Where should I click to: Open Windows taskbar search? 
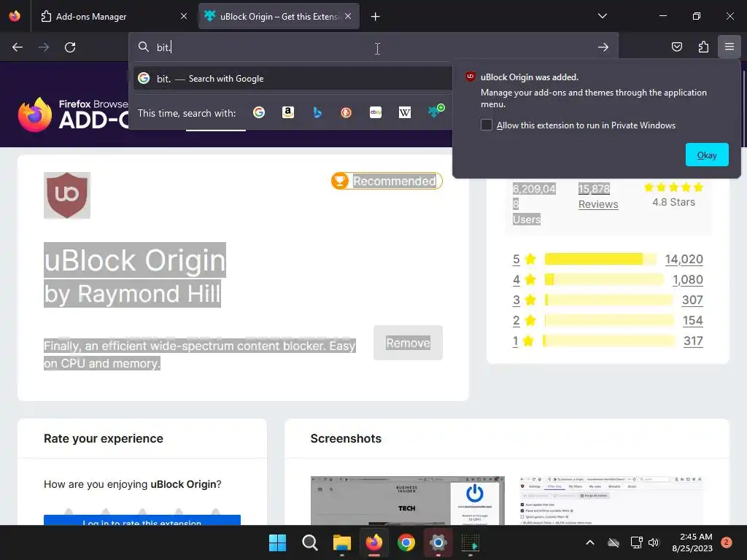pos(309,542)
